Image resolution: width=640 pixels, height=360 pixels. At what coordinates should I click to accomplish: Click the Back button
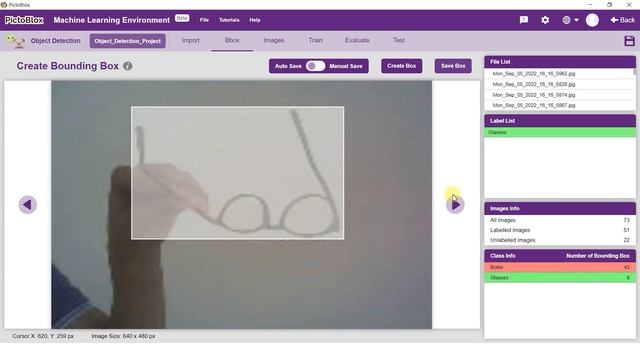(x=622, y=20)
